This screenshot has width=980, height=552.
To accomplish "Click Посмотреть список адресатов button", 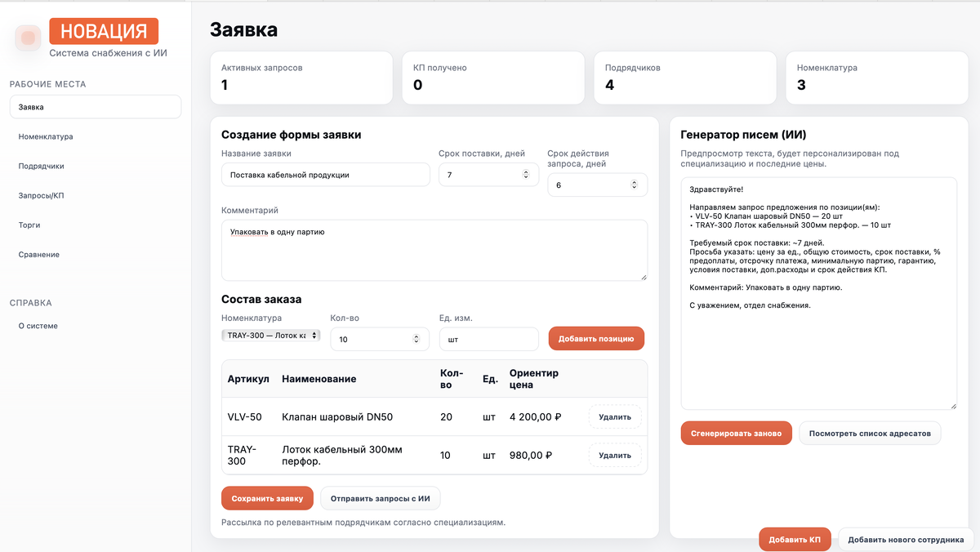I will (870, 434).
